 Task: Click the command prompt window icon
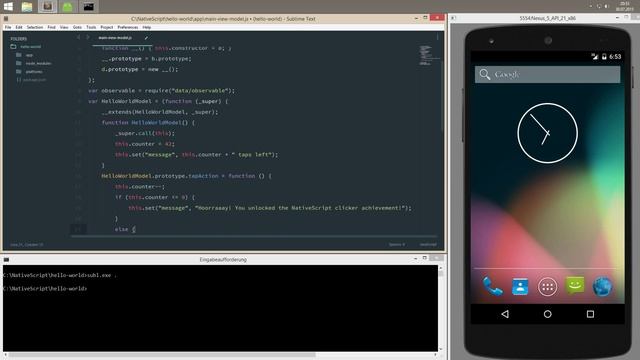point(6,260)
